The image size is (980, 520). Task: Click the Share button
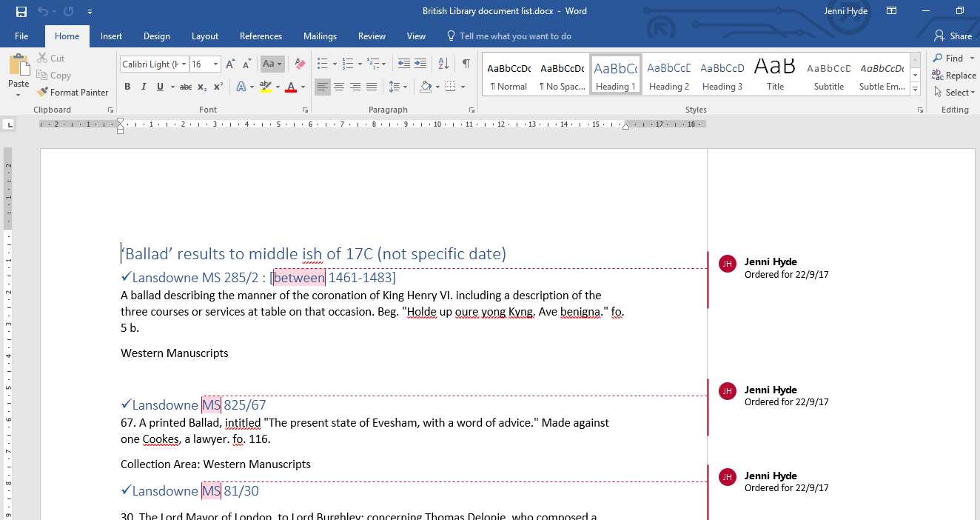click(x=953, y=36)
